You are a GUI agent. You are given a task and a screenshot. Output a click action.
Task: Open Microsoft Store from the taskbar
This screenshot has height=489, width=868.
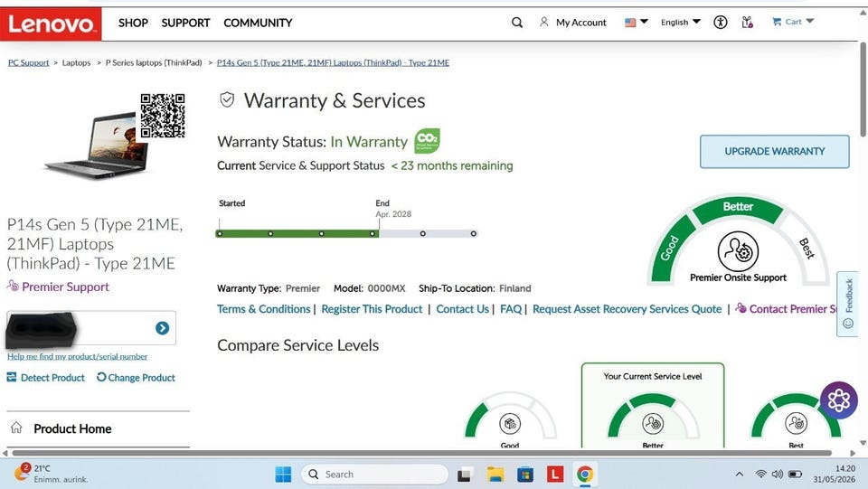pos(525,474)
